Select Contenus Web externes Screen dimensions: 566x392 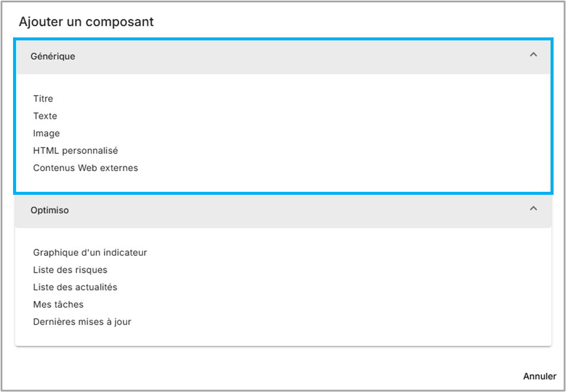click(x=86, y=167)
